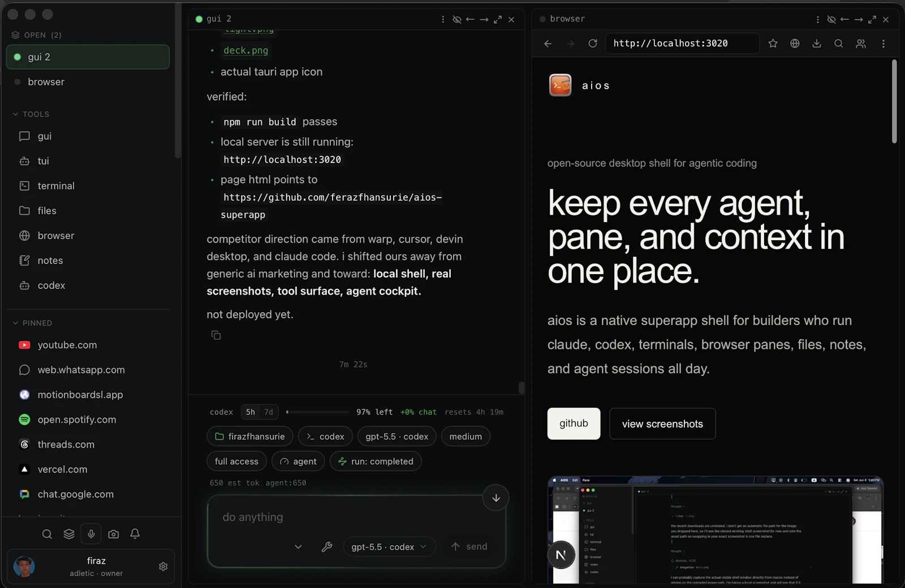This screenshot has width=905, height=588.
Task: Open firaz user profile card
Action: pyautogui.click(x=90, y=567)
